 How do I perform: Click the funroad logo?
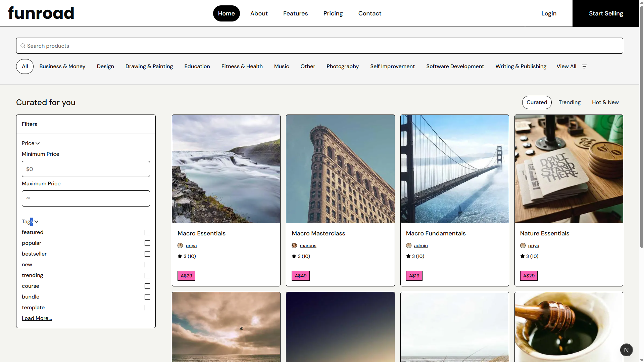pos(41,13)
